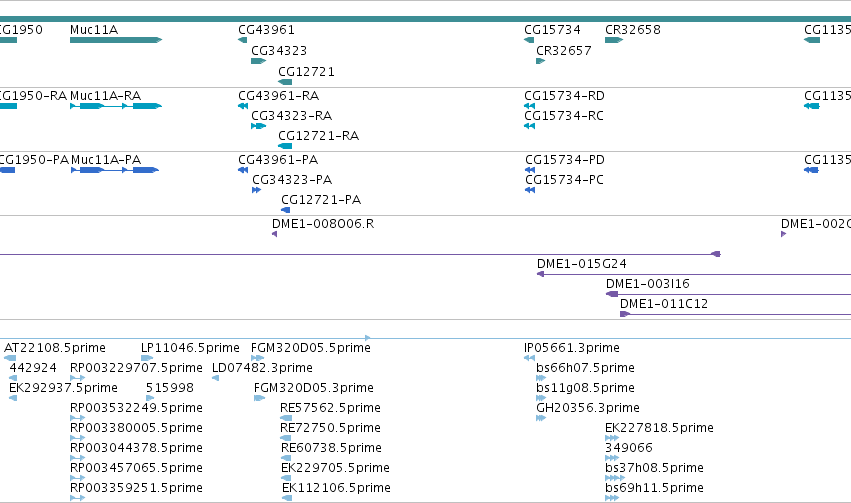
Task: Click the Muc11A-PA protein glyph
Action: click(115, 170)
